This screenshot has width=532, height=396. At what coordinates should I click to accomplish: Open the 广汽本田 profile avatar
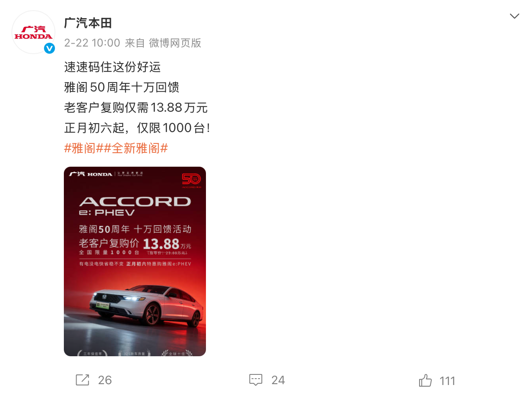pos(33,32)
